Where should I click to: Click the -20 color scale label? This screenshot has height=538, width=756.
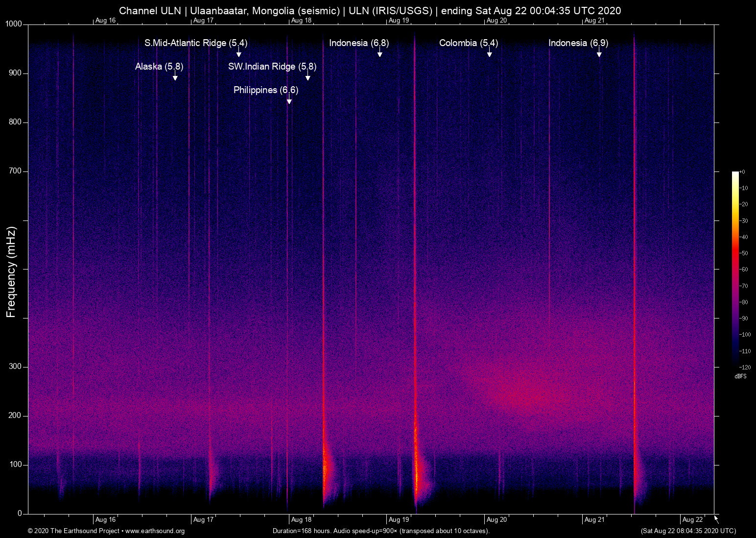744,204
